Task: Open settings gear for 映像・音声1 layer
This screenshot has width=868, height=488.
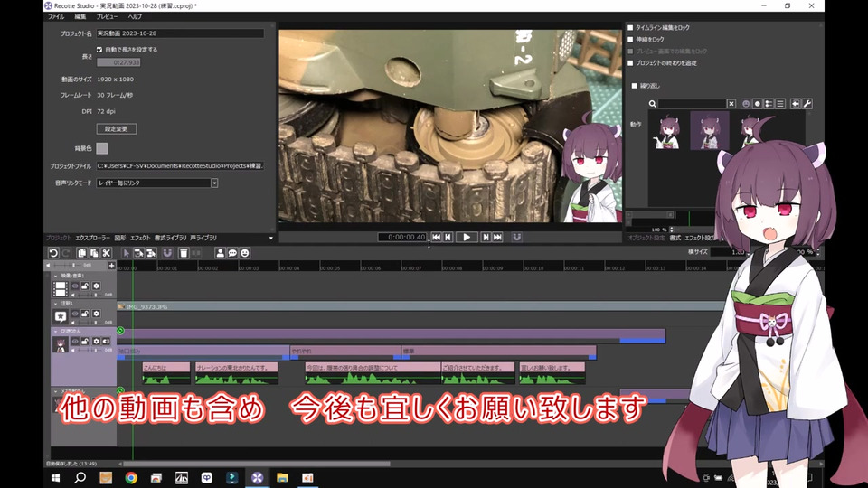Action: click(96, 286)
